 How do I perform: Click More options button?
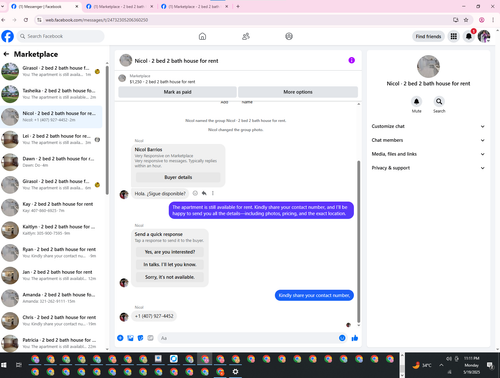(x=298, y=92)
